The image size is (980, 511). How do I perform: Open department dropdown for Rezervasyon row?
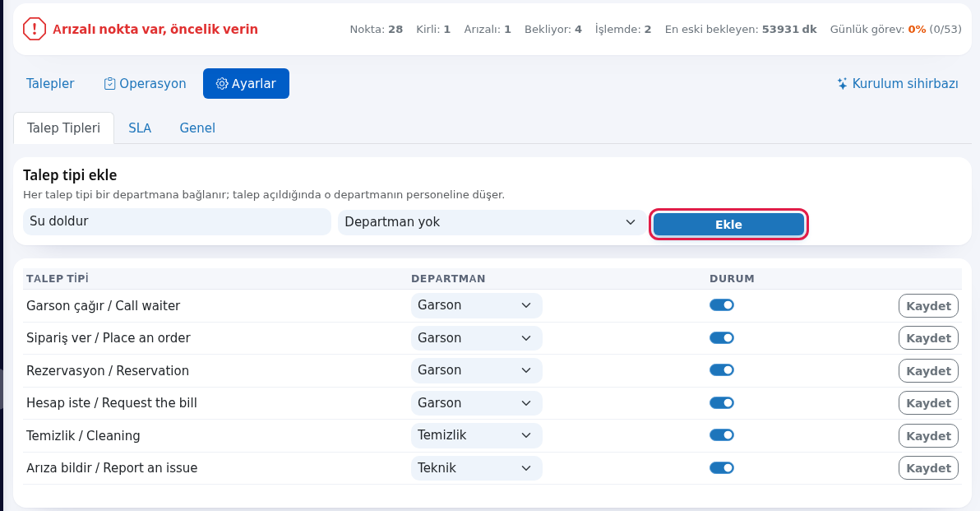tap(476, 370)
